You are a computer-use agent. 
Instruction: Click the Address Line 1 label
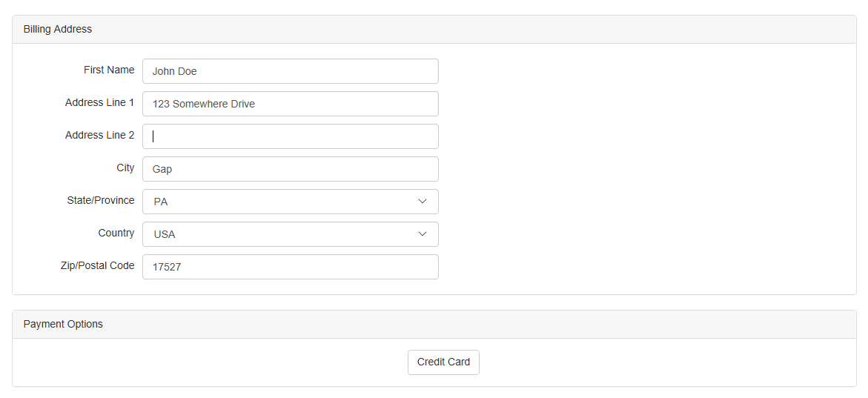(x=100, y=102)
